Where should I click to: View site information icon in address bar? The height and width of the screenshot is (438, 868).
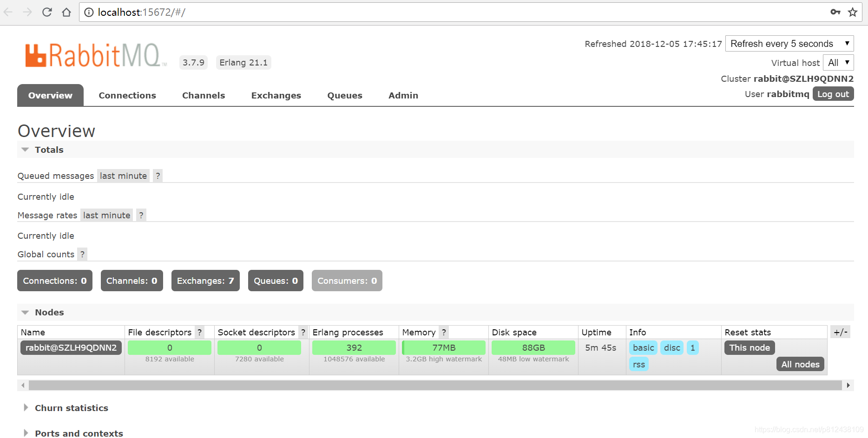pyautogui.click(x=89, y=13)
